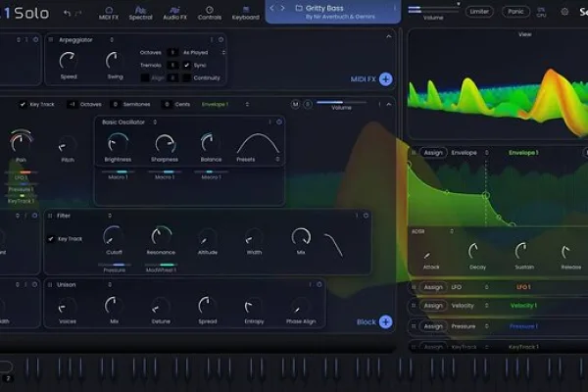The height and width of the screenshot is (392, 588).
Task: Click Assign button for Envelope
Action: pos(433,153)
